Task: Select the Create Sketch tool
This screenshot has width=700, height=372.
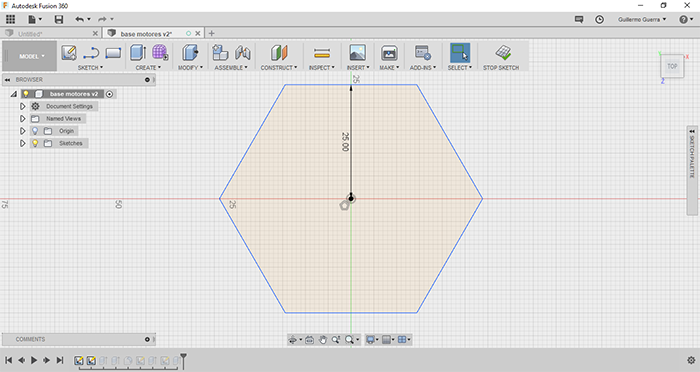Action: click(x=69, y=53)
